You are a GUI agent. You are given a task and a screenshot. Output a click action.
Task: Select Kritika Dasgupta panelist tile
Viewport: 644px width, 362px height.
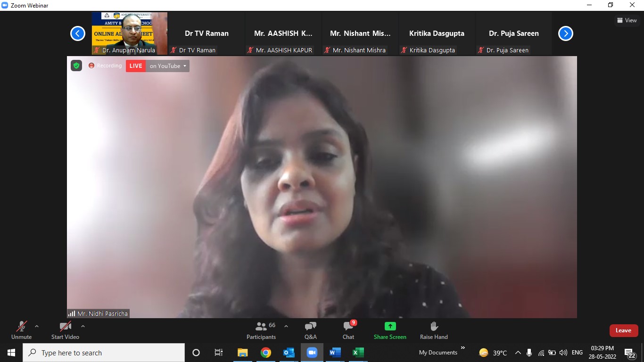[437, 33]
